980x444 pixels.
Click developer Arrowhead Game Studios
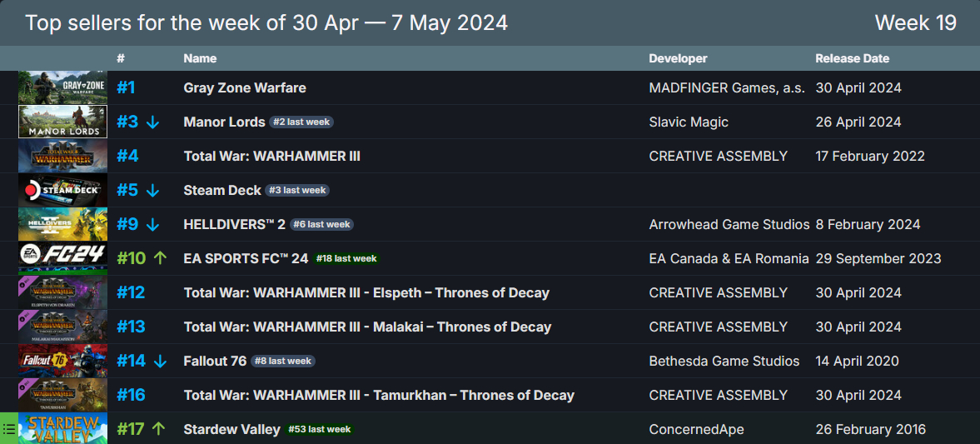729,224
